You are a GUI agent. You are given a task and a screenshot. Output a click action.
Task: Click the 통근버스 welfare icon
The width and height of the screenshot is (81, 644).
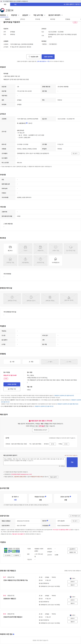tap(10, 249)
